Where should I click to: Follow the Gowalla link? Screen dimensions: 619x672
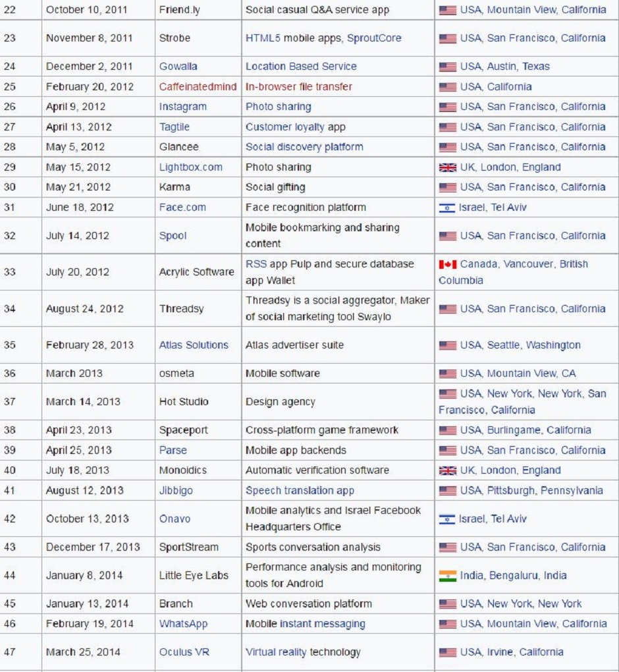click(178, 67)
